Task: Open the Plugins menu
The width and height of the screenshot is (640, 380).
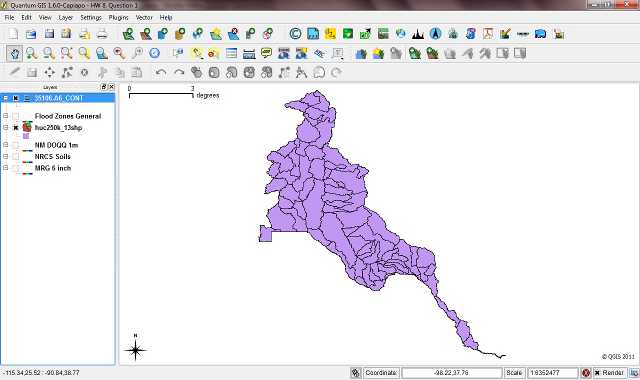Action: click(118, 18)
